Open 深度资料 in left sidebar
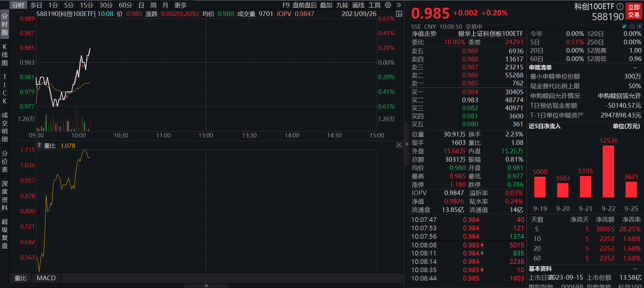644x288 pixels. [5, 195]
